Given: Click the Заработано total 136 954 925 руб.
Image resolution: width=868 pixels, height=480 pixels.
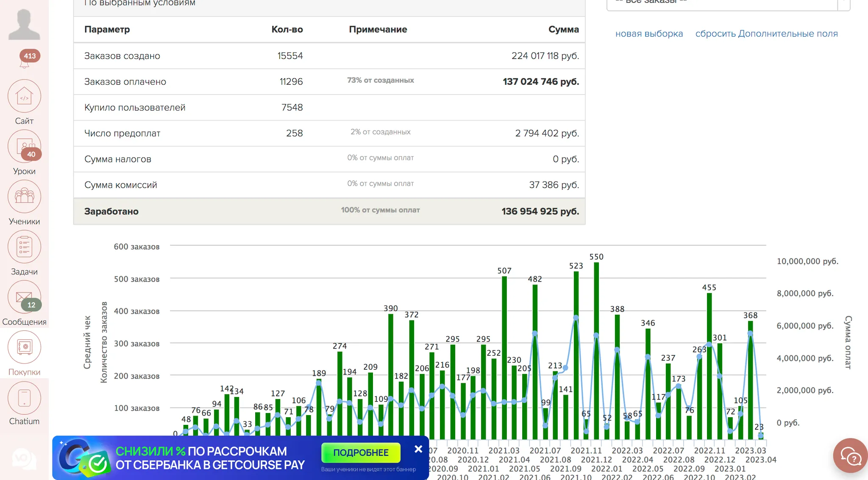Looking at the screenshot, I should pyautogui.click(x=540, y=211).
